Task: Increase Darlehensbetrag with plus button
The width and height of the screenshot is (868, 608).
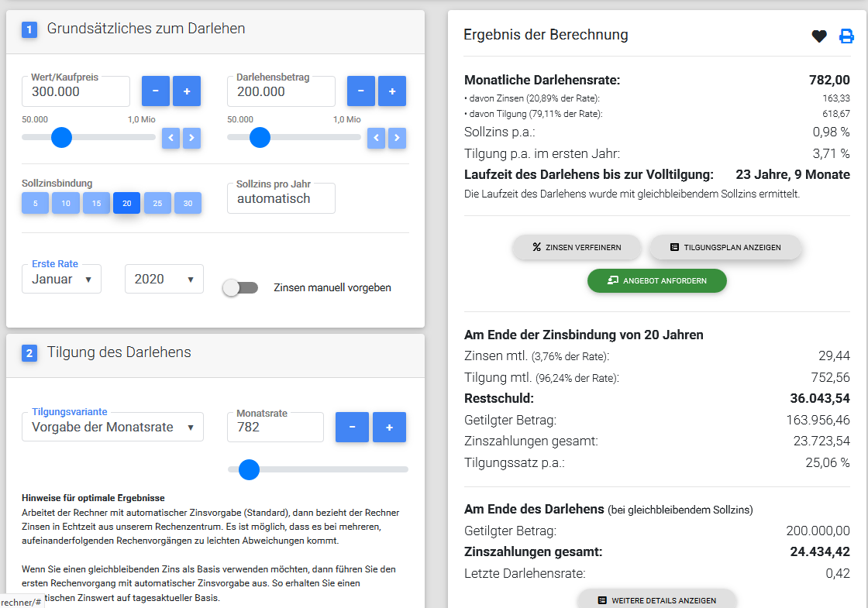Action: [392, 91]
